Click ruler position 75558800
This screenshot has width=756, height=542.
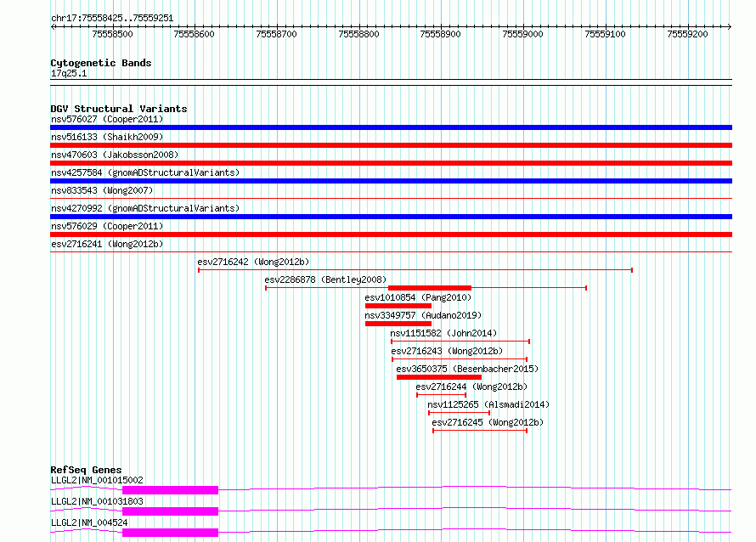[358, 34]
